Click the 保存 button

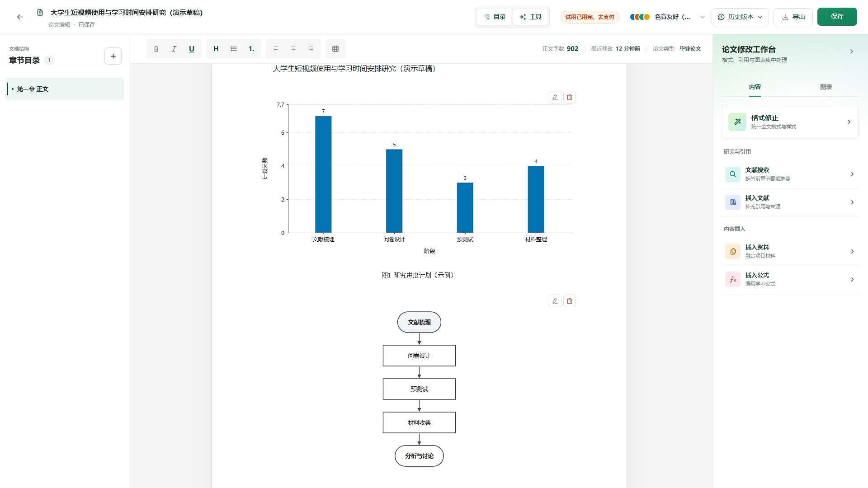click(837, 17)
